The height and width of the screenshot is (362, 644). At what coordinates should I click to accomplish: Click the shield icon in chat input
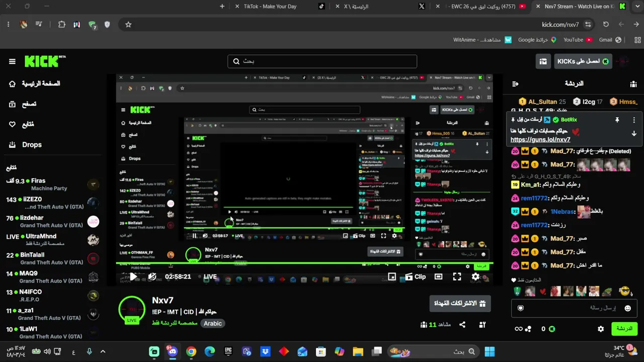tap(521, 308)
